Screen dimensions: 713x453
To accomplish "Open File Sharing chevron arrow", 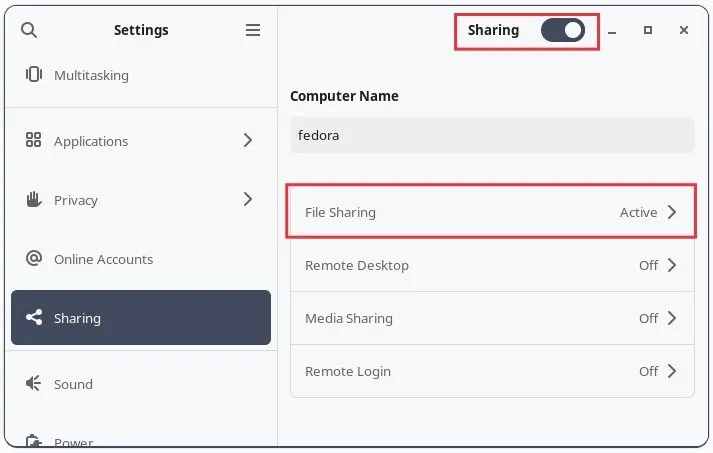I will (672, 212).
